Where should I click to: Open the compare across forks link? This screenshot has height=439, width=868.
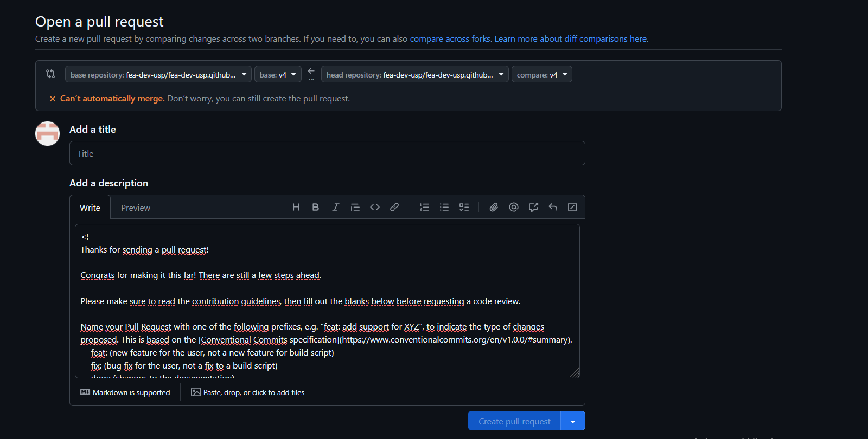[x=450, y=39]
